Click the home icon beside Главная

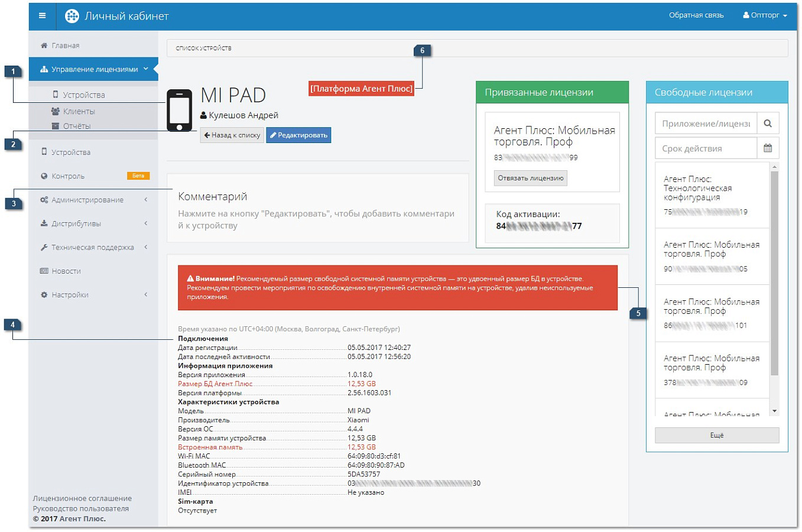[44, 46]
